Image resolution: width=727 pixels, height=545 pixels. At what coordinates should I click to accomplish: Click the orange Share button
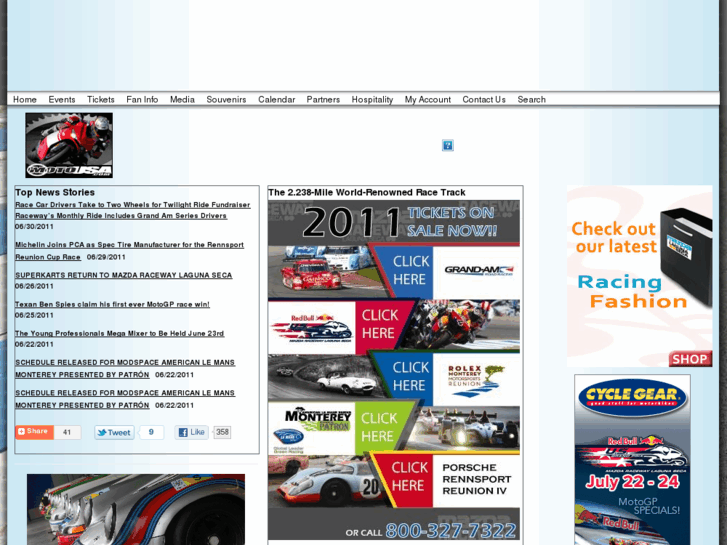[34, 432]
